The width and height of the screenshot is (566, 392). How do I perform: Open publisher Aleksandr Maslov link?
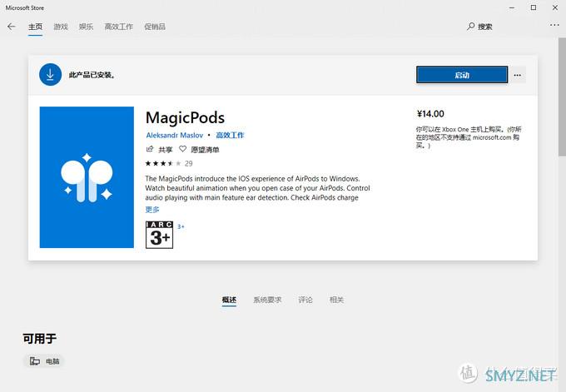pyautogui.click(x=175, y=136)
